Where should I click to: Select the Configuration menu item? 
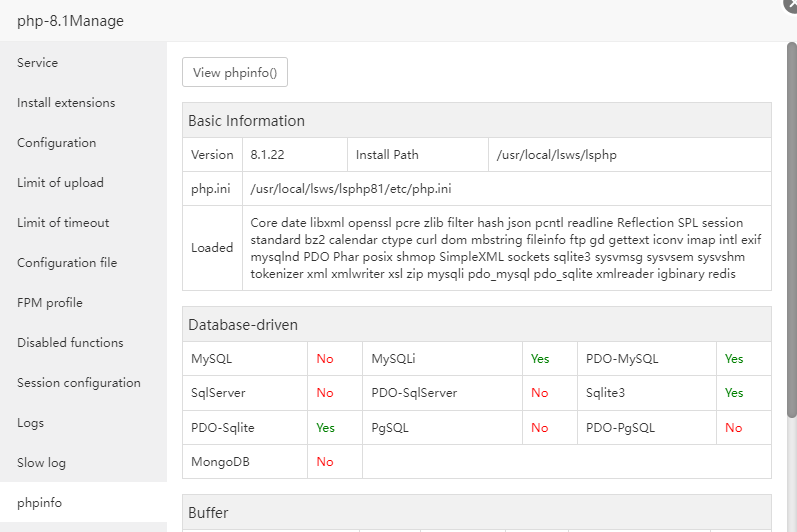[57, 143]
